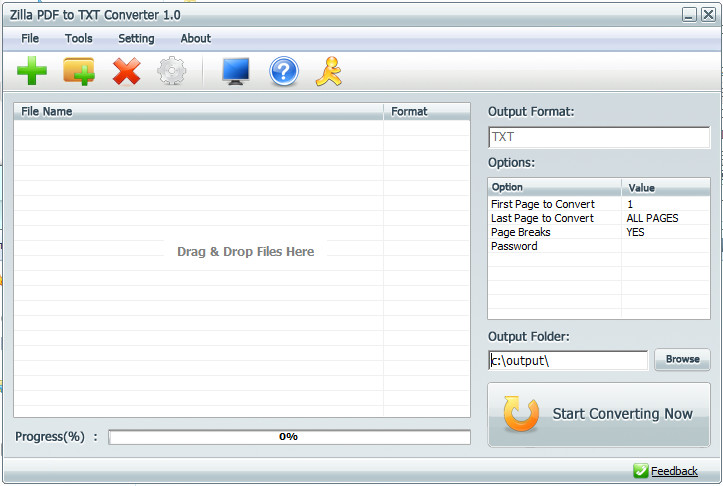Click the orange circular arrow convert icon
Screen dimensions: 723x486
(521, 414)
